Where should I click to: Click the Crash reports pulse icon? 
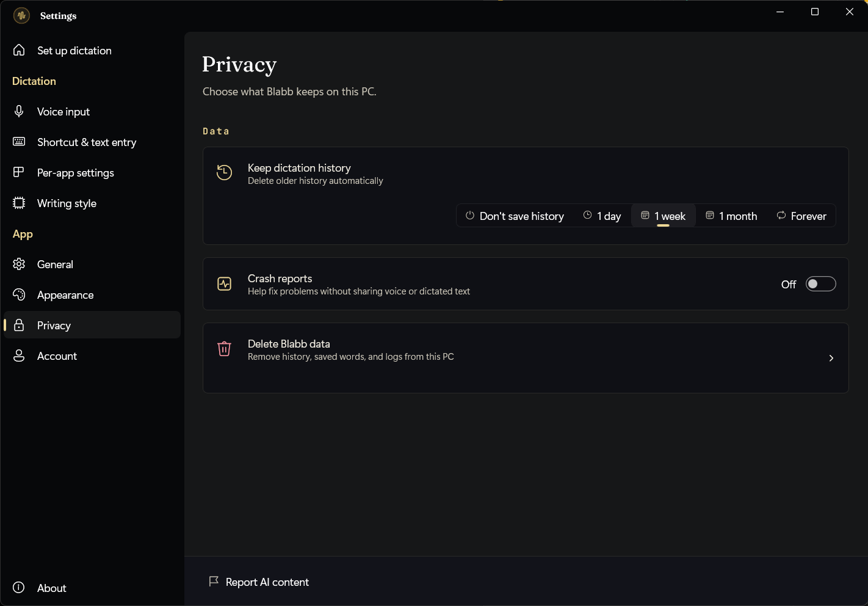[x=225, y=284]
